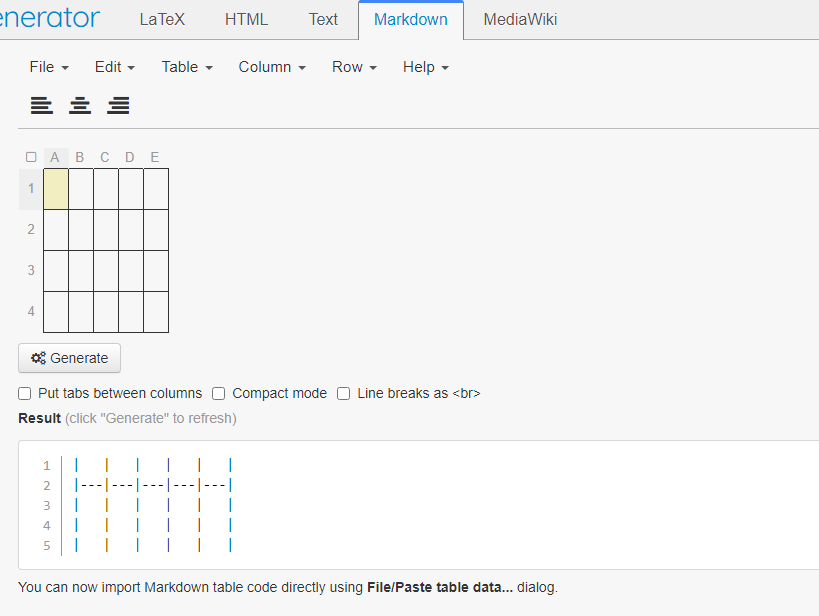Image resolution: width=819 pixels, height=616 pixels.
Task: Click the generator logo in the header
Action: click(50, 17)
